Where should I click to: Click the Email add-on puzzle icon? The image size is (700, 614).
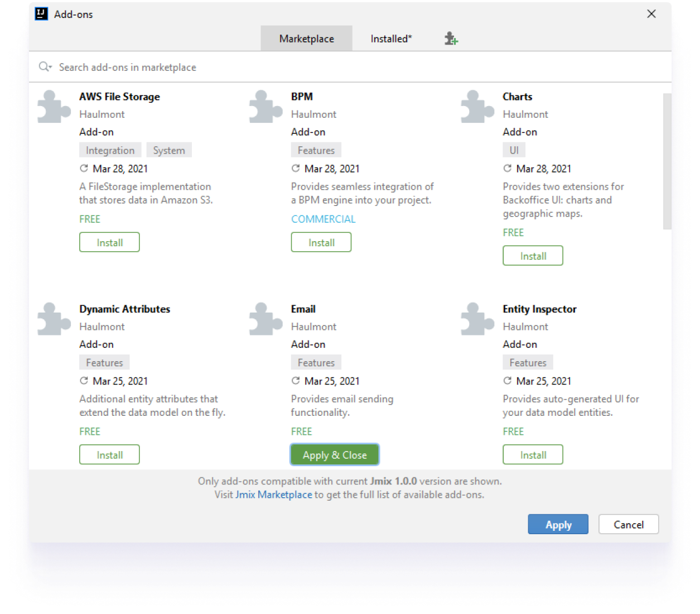(266, 319)
